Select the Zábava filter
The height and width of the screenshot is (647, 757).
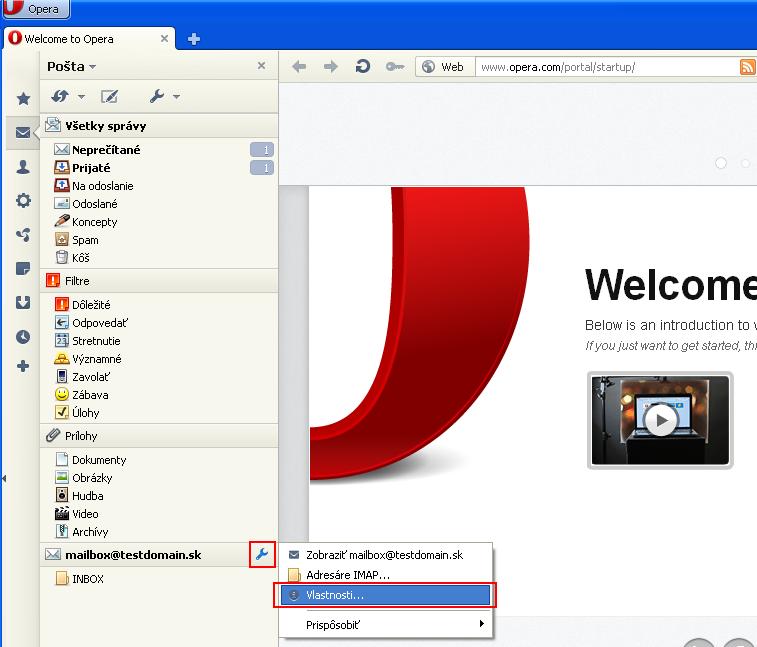(159, 394)
